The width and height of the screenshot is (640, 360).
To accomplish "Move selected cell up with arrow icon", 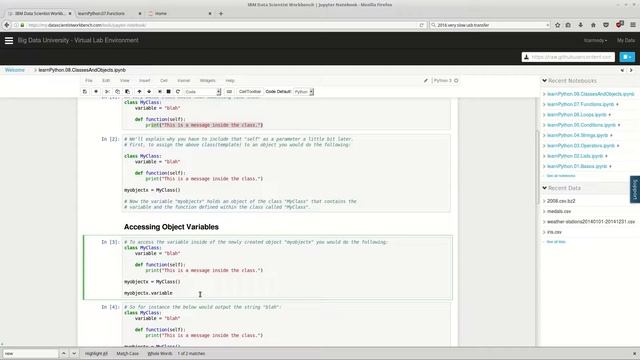I will click(139, 92).
